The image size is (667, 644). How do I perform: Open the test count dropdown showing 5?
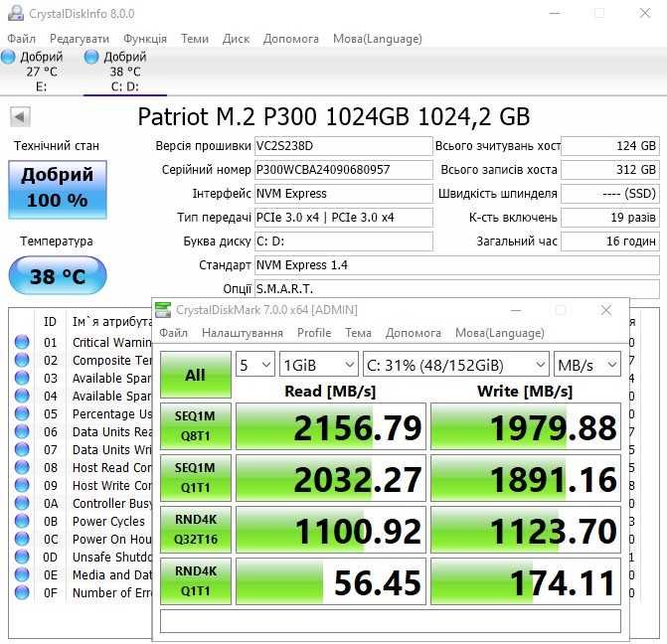coord(255,365)
